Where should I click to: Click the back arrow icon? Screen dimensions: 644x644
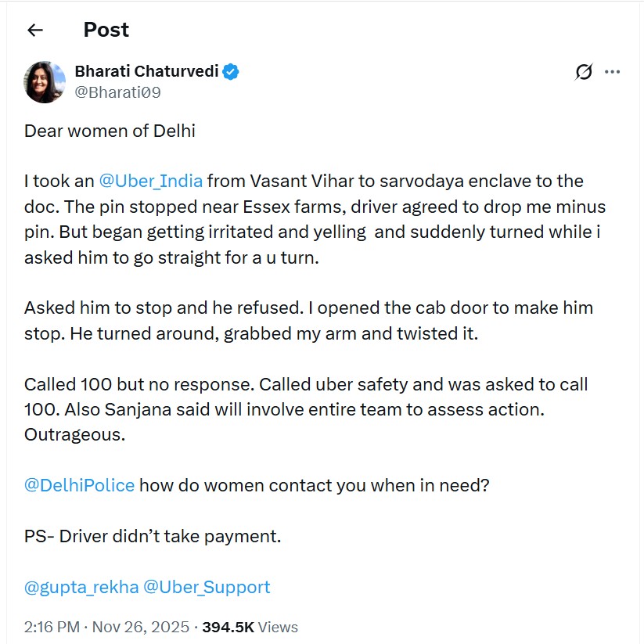coord(34,31)
